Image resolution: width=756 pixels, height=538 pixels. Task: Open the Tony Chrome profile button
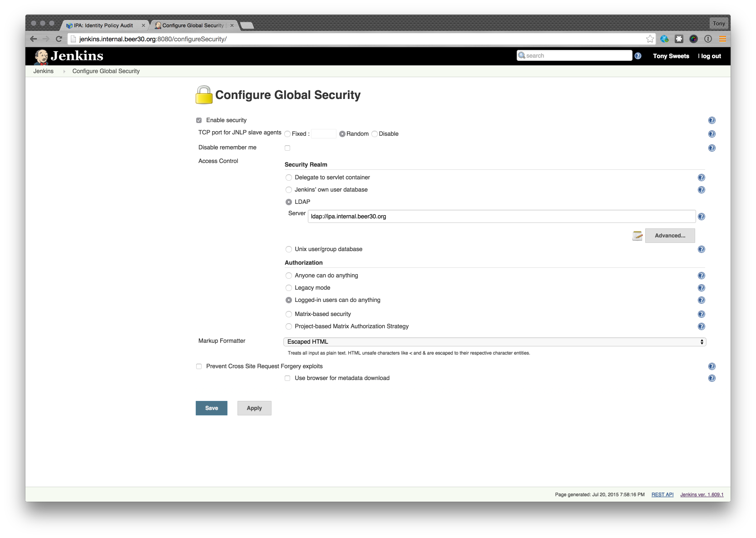tap(719, 24)
